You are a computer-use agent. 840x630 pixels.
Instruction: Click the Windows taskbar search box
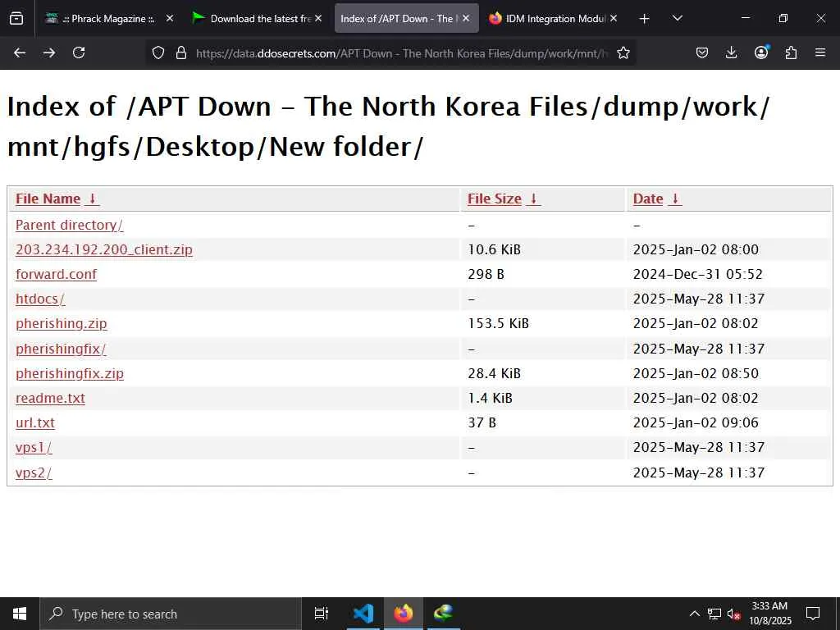(x=171, y=614)
